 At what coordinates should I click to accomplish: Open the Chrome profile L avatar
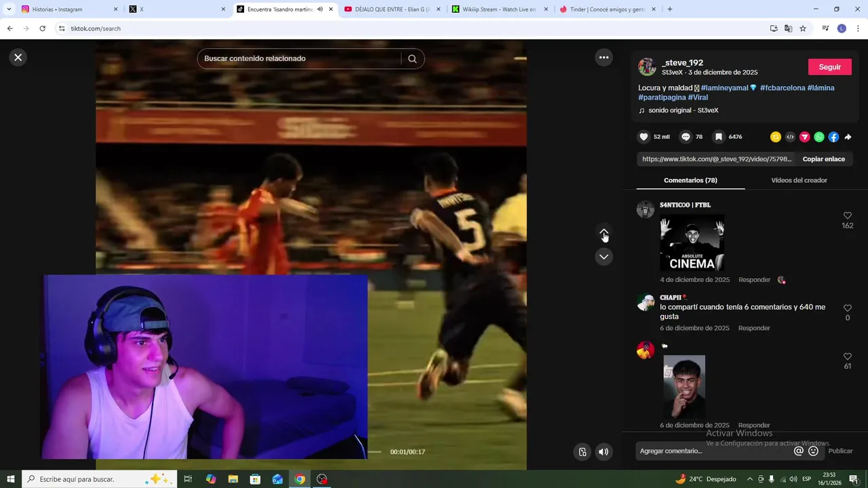point(842,28)
